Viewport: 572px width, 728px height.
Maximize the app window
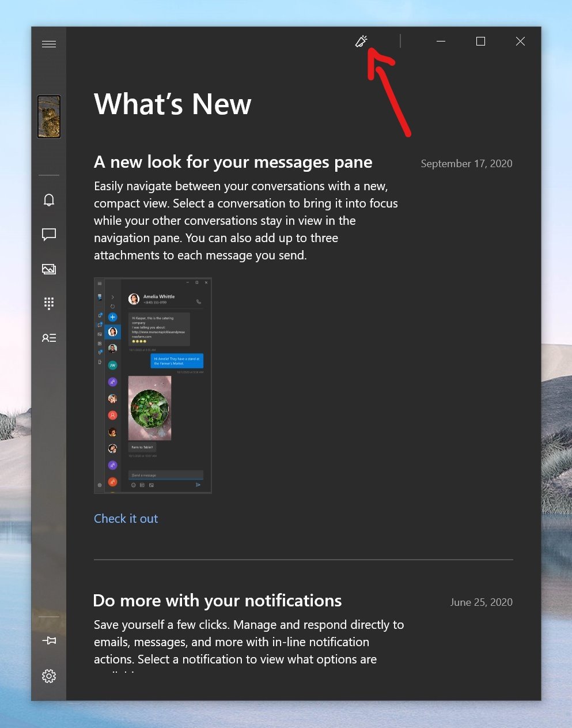pyautogui.click(x=480, y=42)
